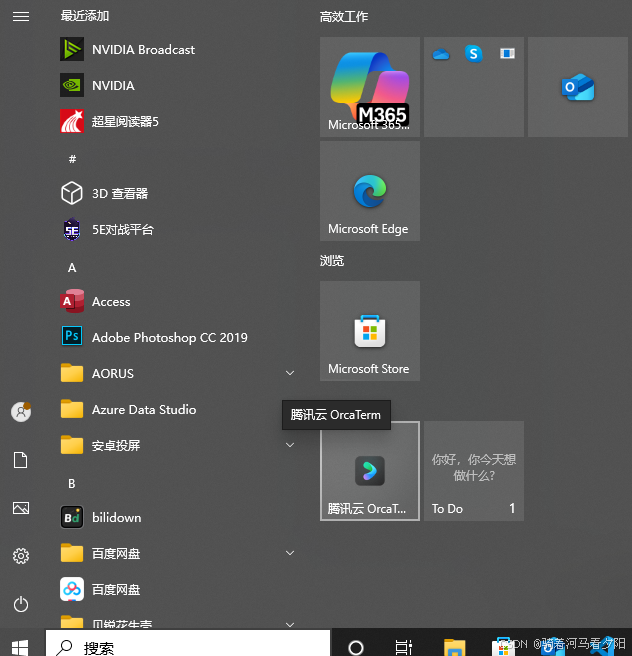Screen dimensions: 632x656
Task: Open the Azure Data Studio folder
Action: (178, 409)
